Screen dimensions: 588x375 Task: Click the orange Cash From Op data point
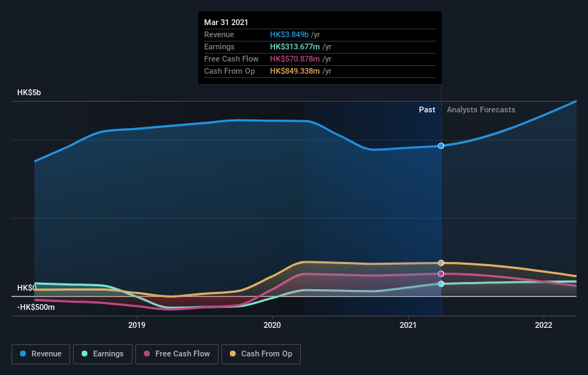441,263
